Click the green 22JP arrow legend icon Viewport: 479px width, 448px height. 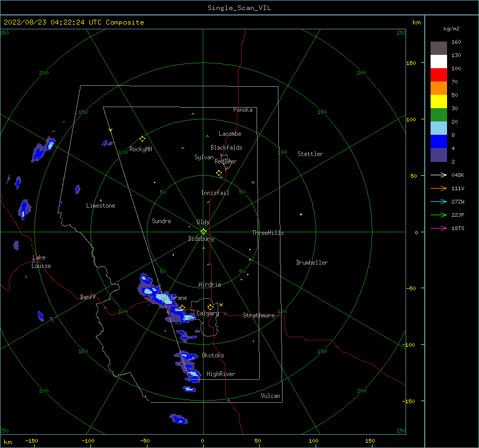(x=439, y=215)
